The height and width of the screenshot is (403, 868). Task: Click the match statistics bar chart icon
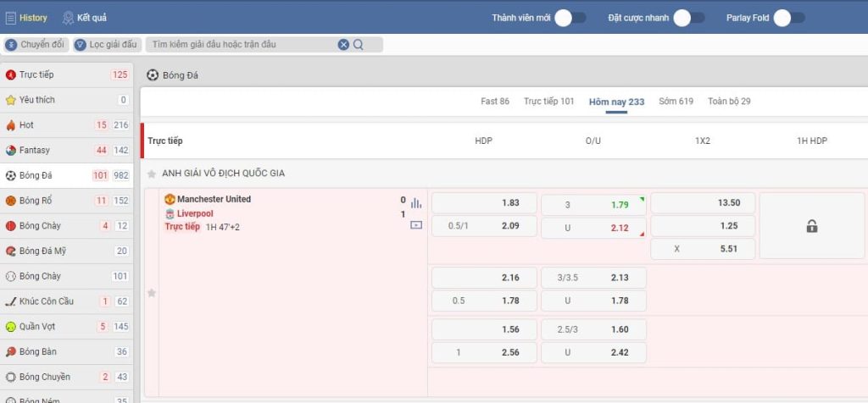click(415, 203)
